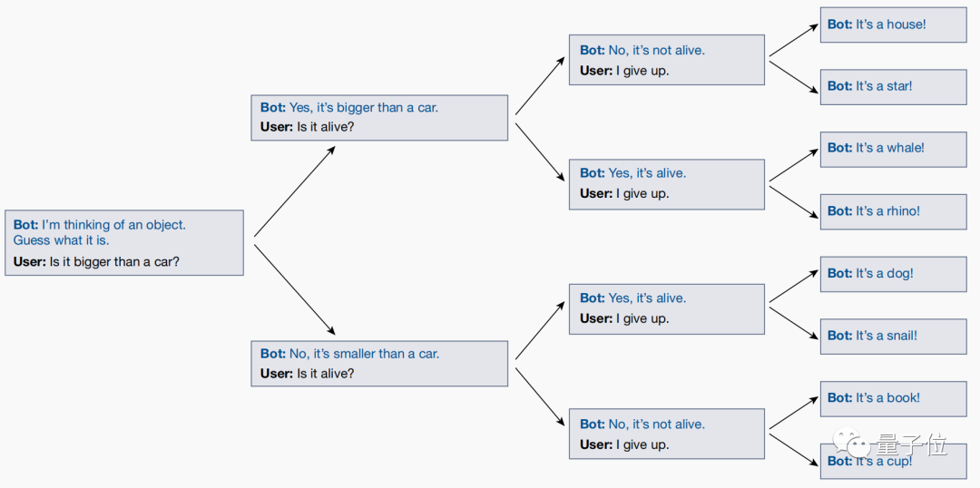Open the "It's a dog!" leaf box
The height and width of the screenshot is (488, 980).
pyautogui.click(x=893, y=273)
